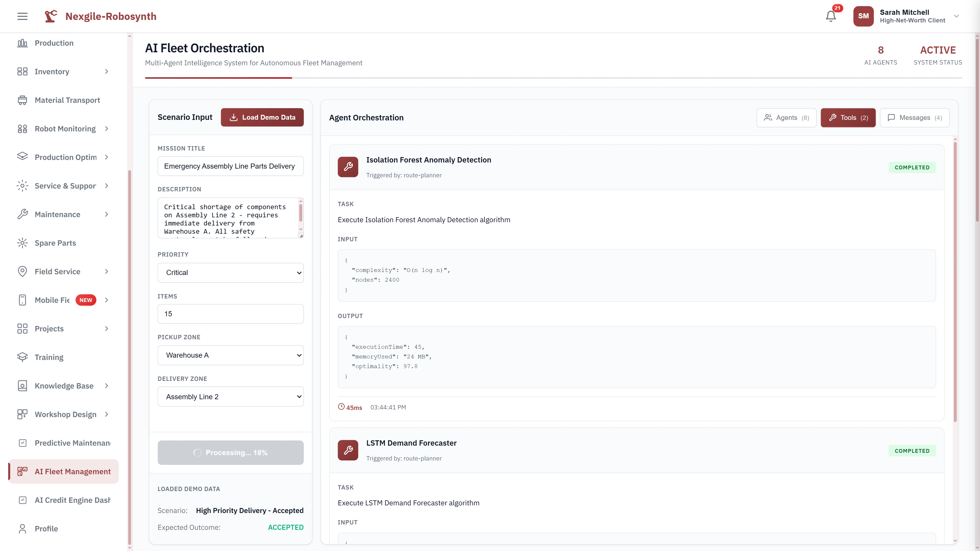Screen dimensions: 980x551
Task: Click the wrench icon on LSTM Demand Forecaster
Action: [x=347, y=450]
